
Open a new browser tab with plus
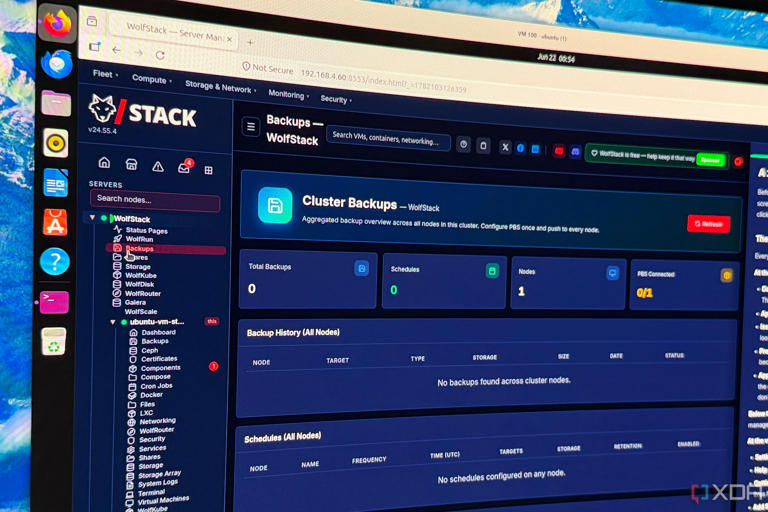click(x=250, y=43)
